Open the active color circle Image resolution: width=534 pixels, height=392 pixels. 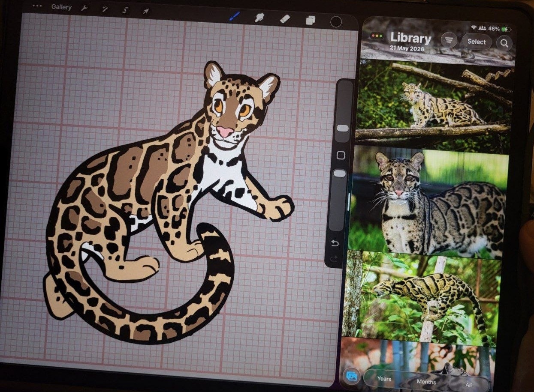coord(336,22)
